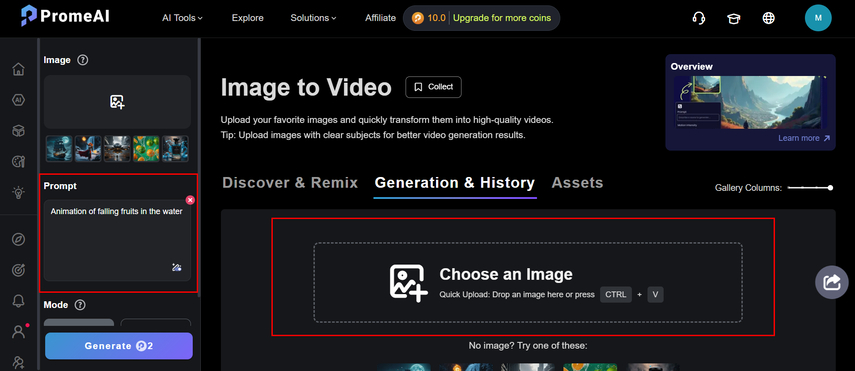Image resolution: width=855 pixels, height=371 pixels.
Task: Click the floating share button
Action: (832, 282)
